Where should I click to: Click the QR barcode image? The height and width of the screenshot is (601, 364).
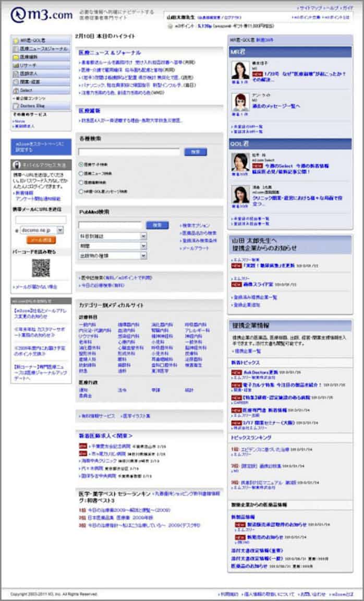pyautogui.click(x=41, y=268)
